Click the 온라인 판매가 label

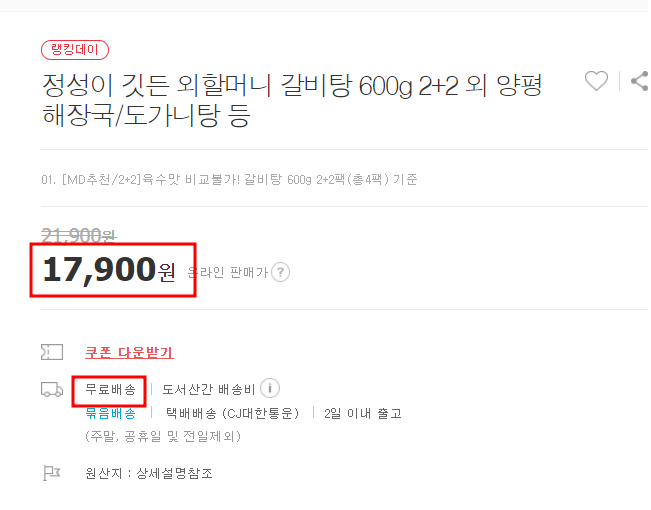point(228,272)
